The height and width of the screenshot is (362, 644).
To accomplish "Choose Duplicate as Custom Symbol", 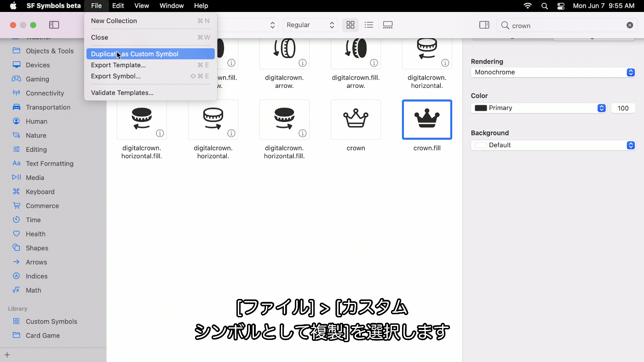I will (x=150, y=54).
